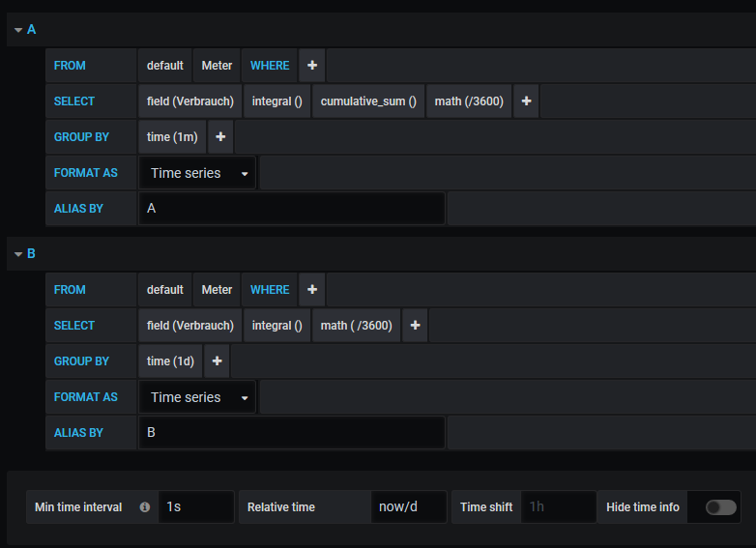This screenshot has height=548, width=756.
Task: Click the plus icon after WHERE in query A
Action: (312, 66)
